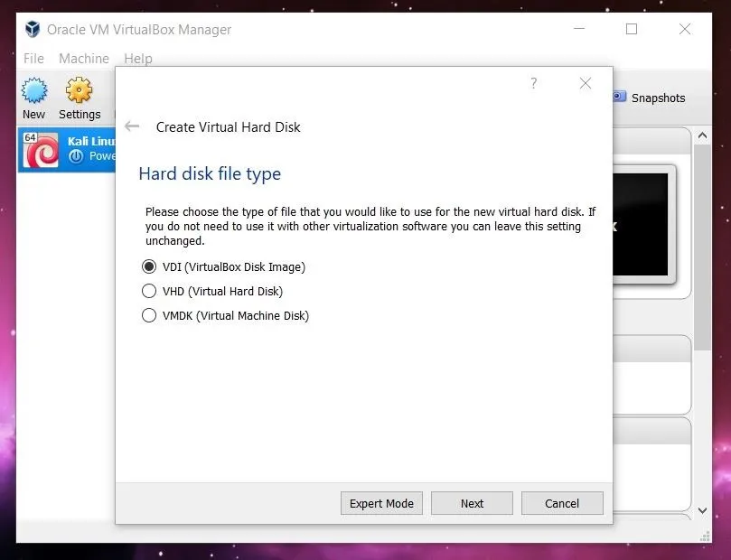The image size is (731, 560).
Task: Click the Create Virtual Hard Disk title
Action: (228, 127)
